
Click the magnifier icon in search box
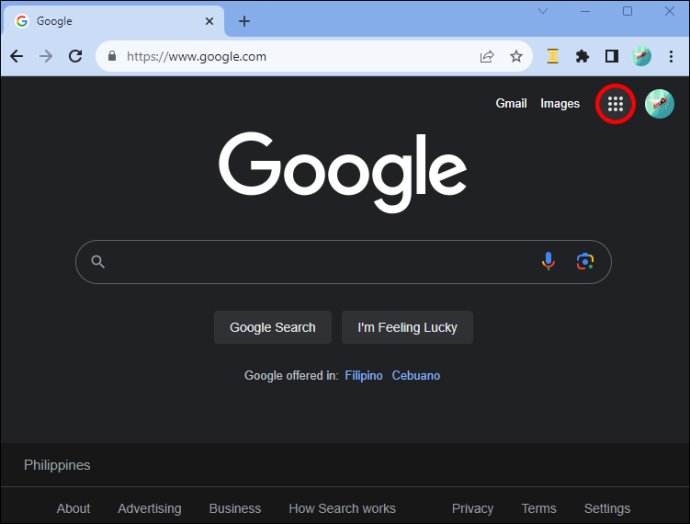pyautogui.click(x=98, y=262)
